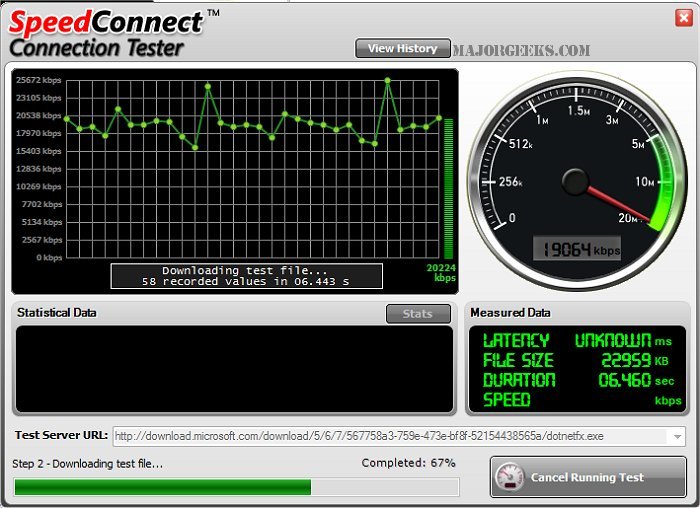
Task: Close the SpeedConnect window with red X
Action: [x=683, y=18]
